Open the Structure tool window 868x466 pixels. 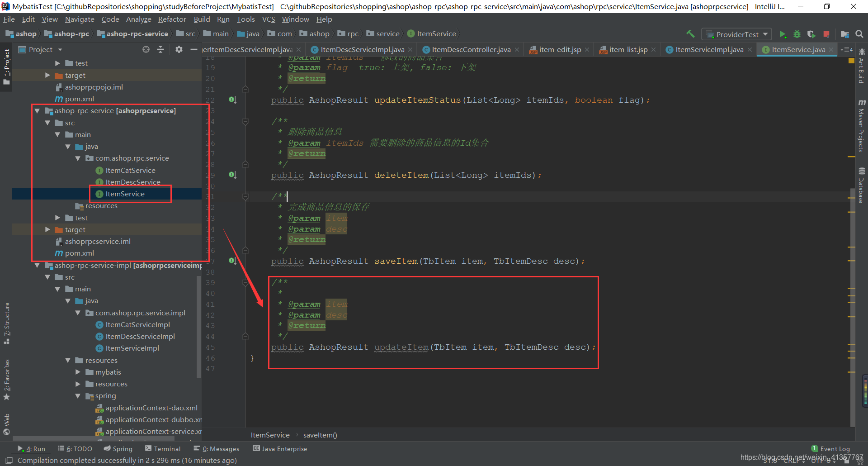7,323
